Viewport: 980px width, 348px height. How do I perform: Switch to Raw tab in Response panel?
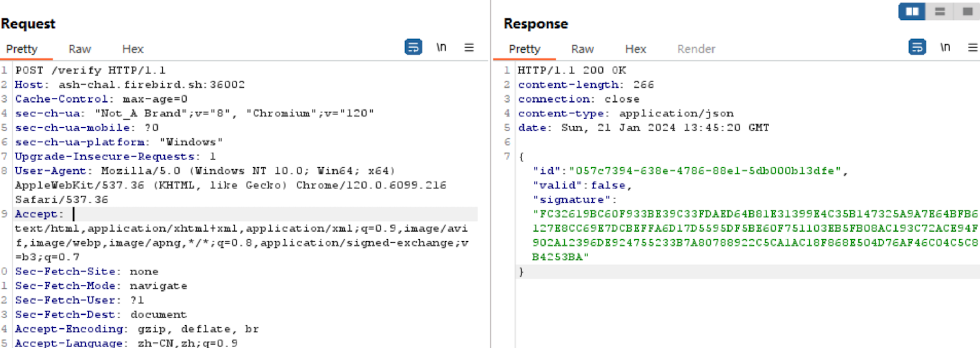(x=582, y=49)
